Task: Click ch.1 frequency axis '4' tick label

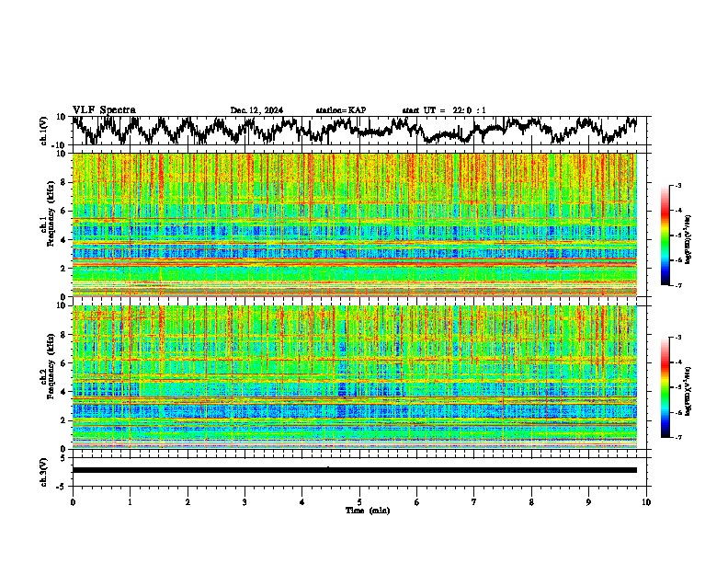Action: coord(63,240)
